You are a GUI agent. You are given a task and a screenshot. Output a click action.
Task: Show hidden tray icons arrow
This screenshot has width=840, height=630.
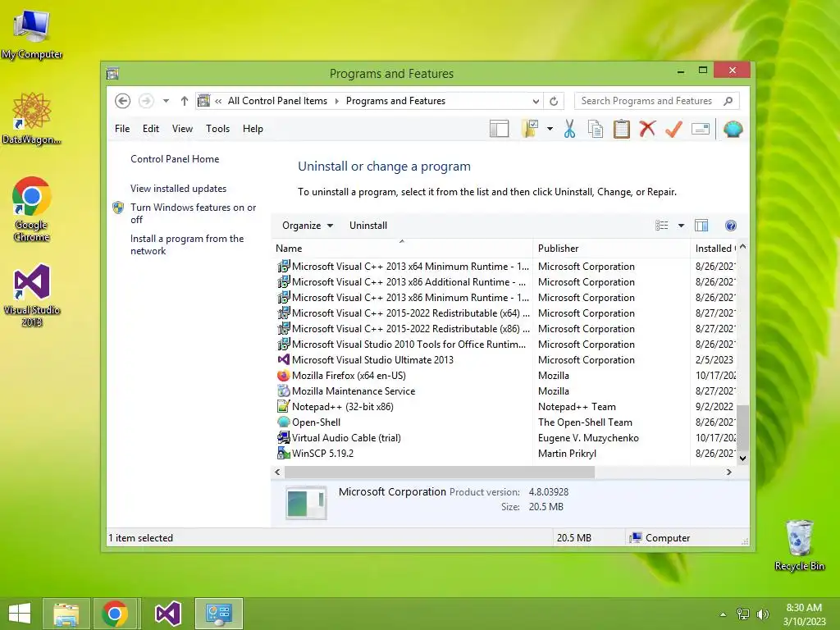tap(724, 614)
